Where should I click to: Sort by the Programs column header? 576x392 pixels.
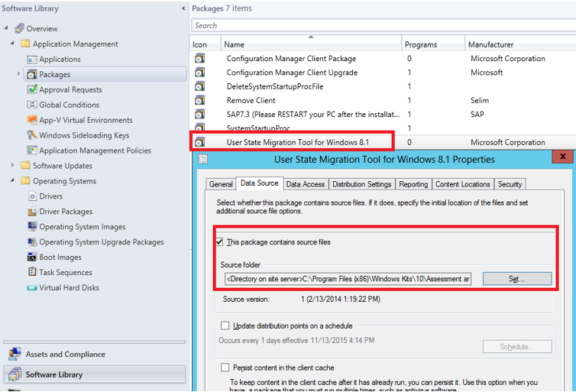point(433,44)
